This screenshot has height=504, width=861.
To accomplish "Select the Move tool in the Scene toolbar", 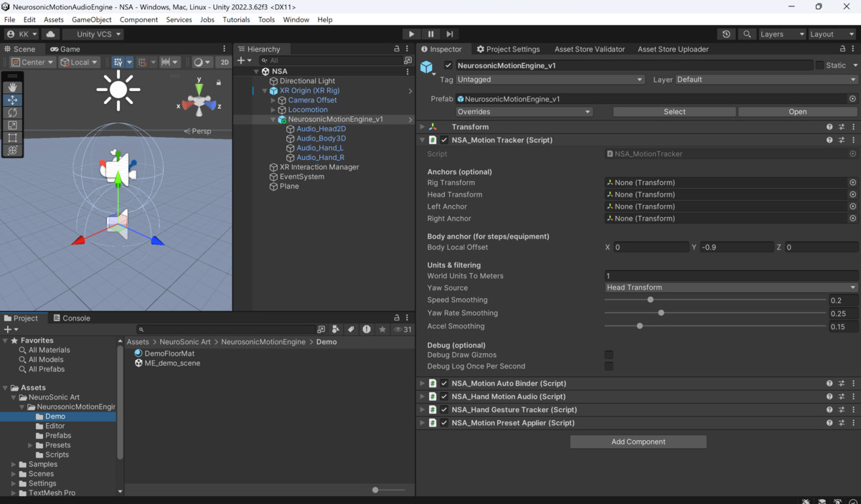I will click(x=11, y=100).
